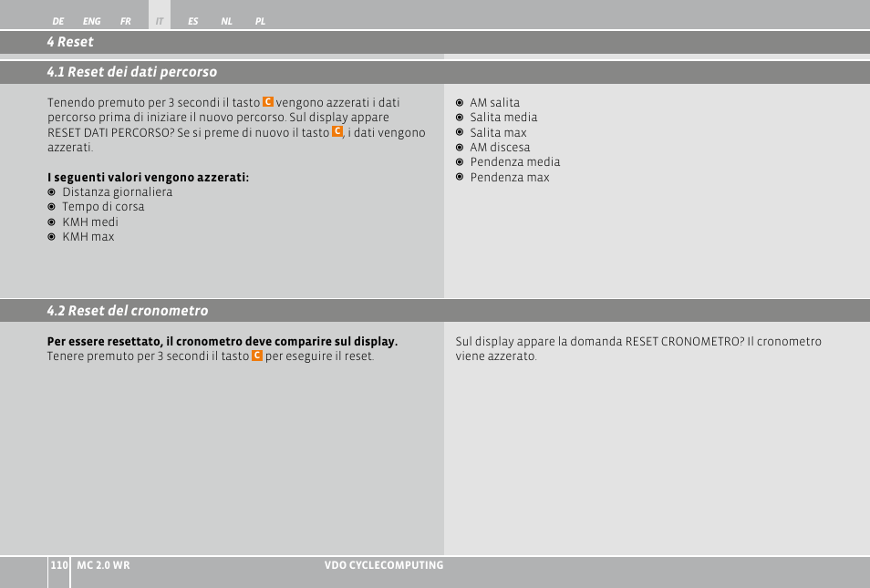
Task: Switch to the FR language tab
Action: point(126,21)
